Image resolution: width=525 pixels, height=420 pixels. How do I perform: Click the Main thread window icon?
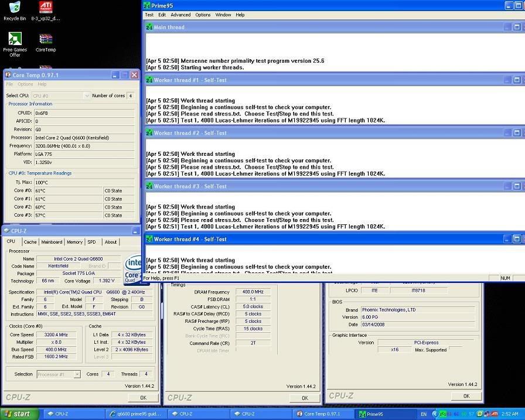[x=149, y=27]
